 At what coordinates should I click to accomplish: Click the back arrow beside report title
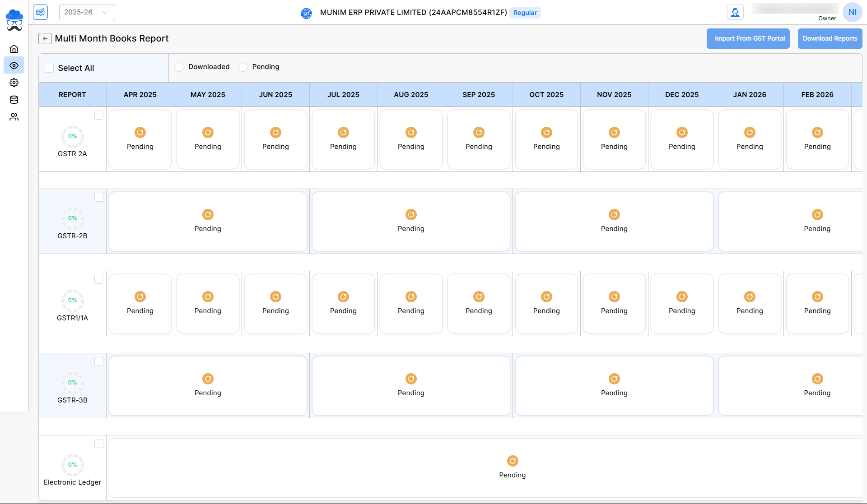pos(45,38)
